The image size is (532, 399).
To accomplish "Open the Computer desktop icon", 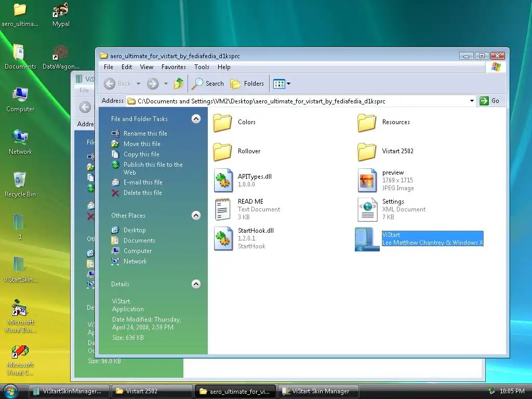I will click(x=20, y=99).
